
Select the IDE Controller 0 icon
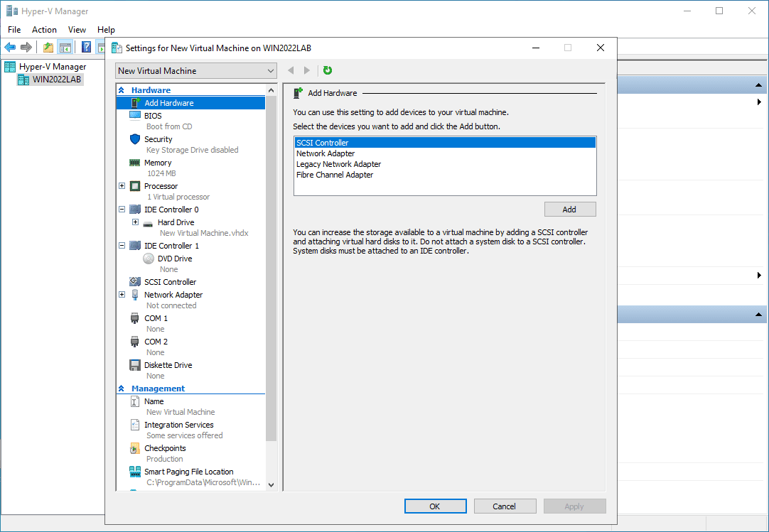[135, 210]
